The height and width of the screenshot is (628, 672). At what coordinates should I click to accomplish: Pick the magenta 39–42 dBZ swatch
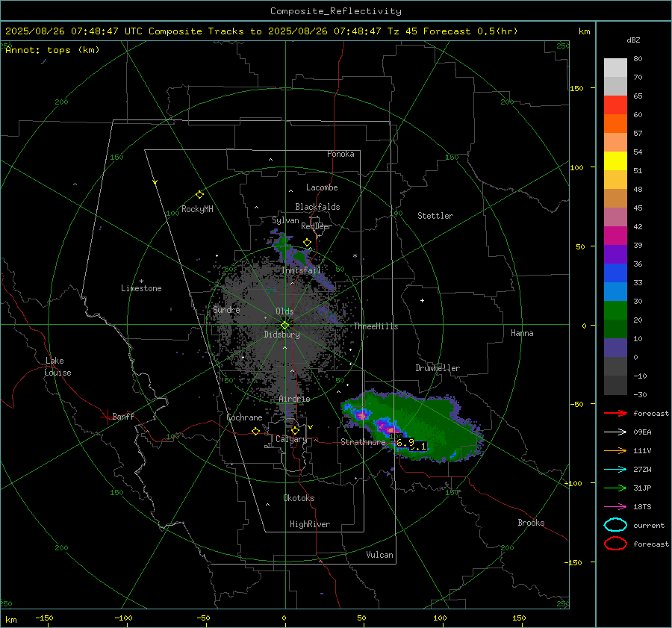(615, 235)
